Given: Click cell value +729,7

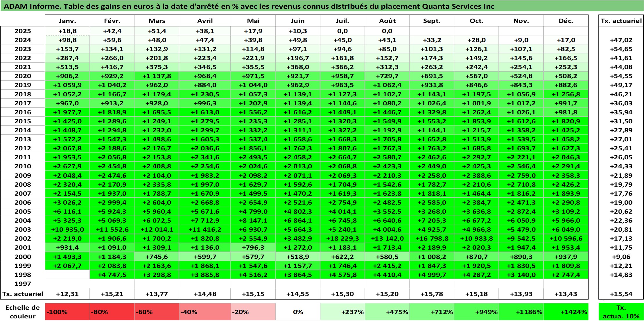Looking at the screenshot, I should 387,76.
